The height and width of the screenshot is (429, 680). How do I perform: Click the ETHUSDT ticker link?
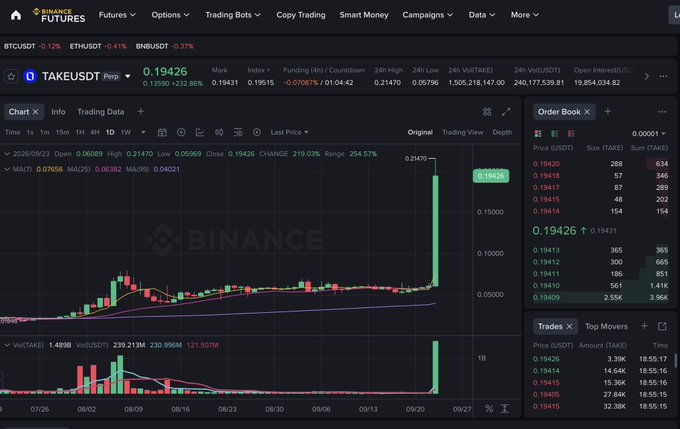[x=98, y=46]
